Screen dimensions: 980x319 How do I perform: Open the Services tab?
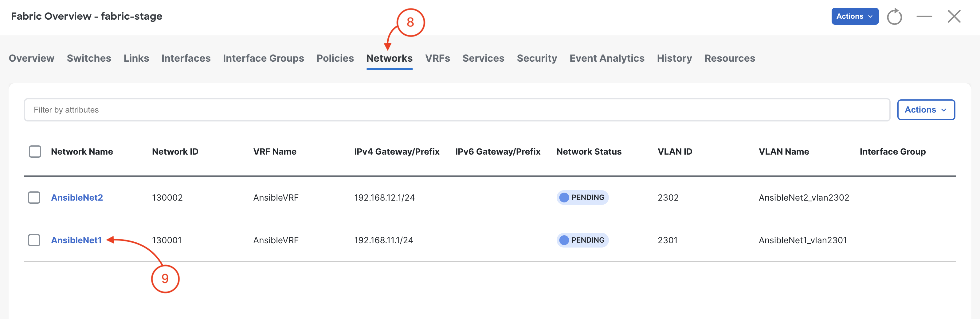484,58
